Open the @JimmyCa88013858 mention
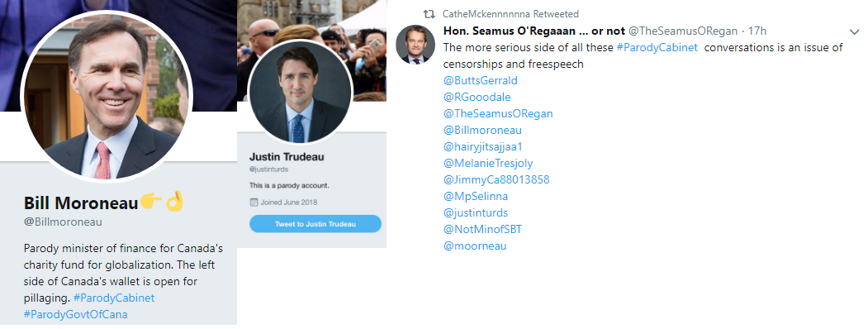 [496, 180]
